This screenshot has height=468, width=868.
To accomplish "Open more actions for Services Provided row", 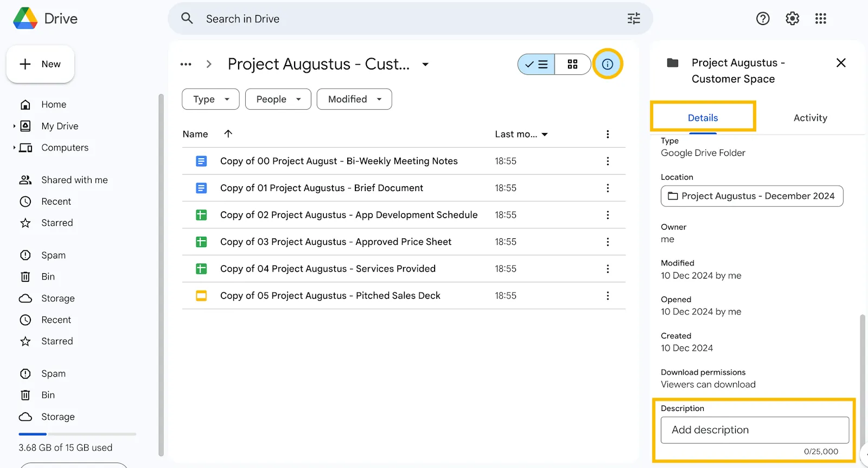I will point(608,269).
